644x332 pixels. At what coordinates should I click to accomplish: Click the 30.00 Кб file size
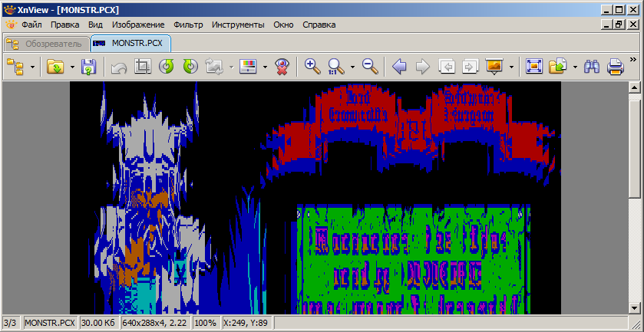pos(98,323)
